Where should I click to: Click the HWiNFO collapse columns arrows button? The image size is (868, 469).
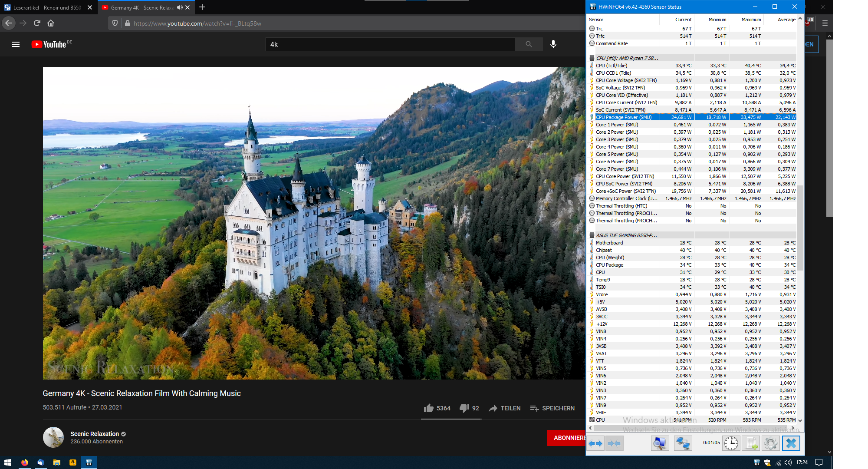(x=614, y=443)
